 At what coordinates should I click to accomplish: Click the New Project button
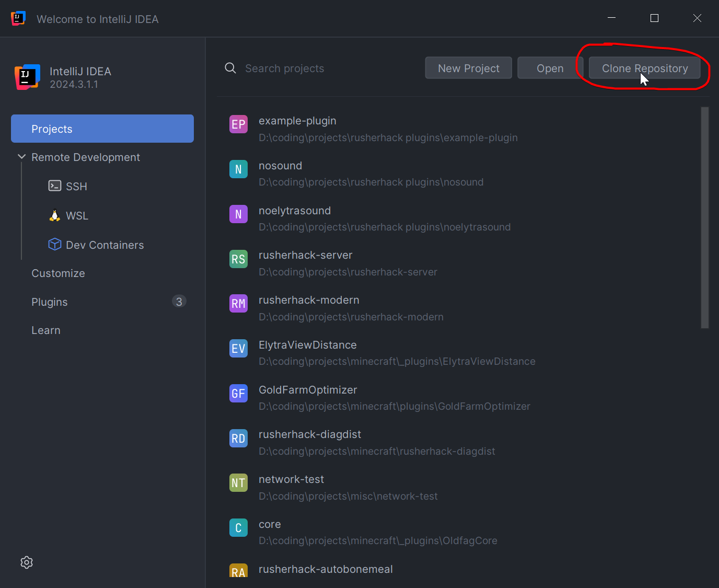pyautogui.click(x=469, y=68)
